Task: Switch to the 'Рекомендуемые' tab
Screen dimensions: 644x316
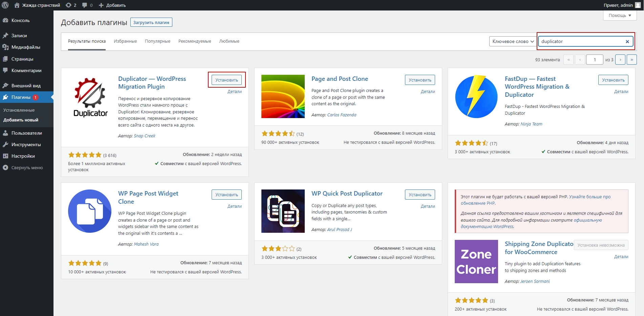Action: click(x=195, y=41)
